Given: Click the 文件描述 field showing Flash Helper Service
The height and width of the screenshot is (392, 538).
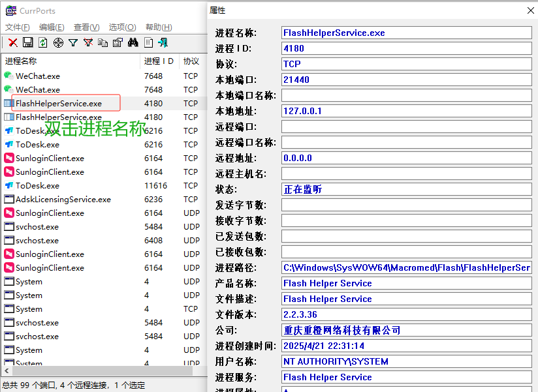Looking at the screenshot, I should [407, 299].
